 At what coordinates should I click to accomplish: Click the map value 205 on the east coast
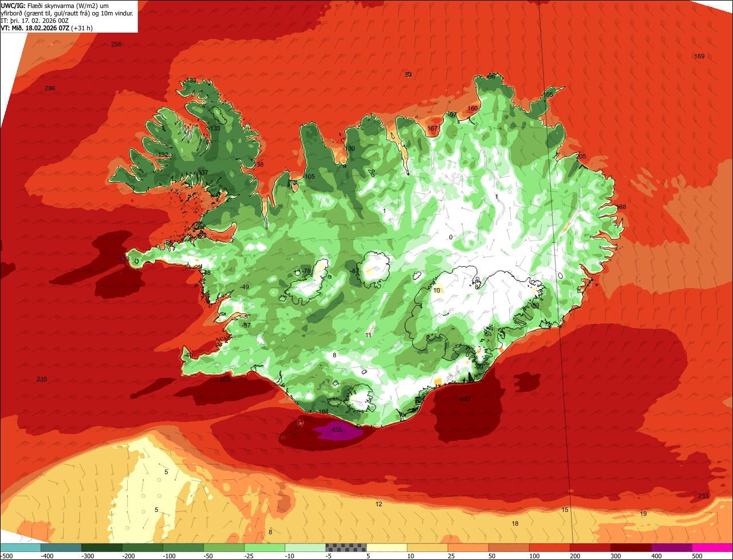click(x=581, y=156)
